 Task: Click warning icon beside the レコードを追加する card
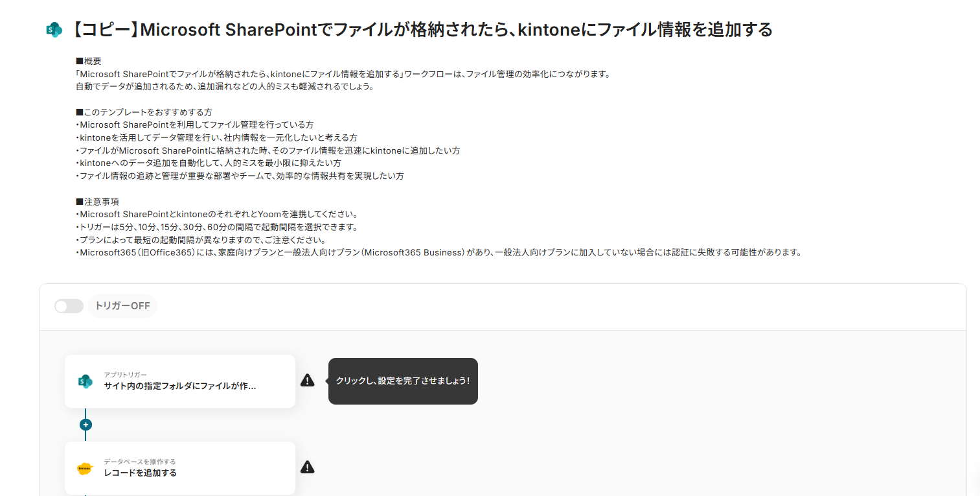(307, 467)
